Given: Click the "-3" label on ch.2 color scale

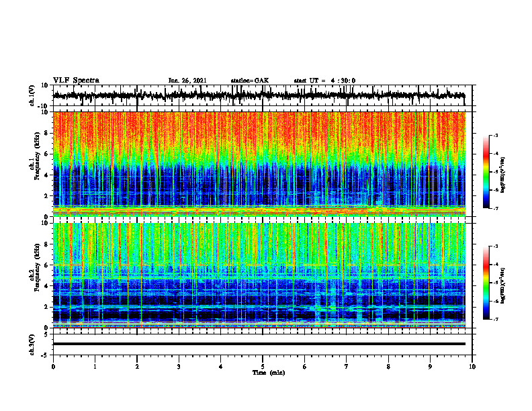Looking at the screenshot, I should pos(496,246).
